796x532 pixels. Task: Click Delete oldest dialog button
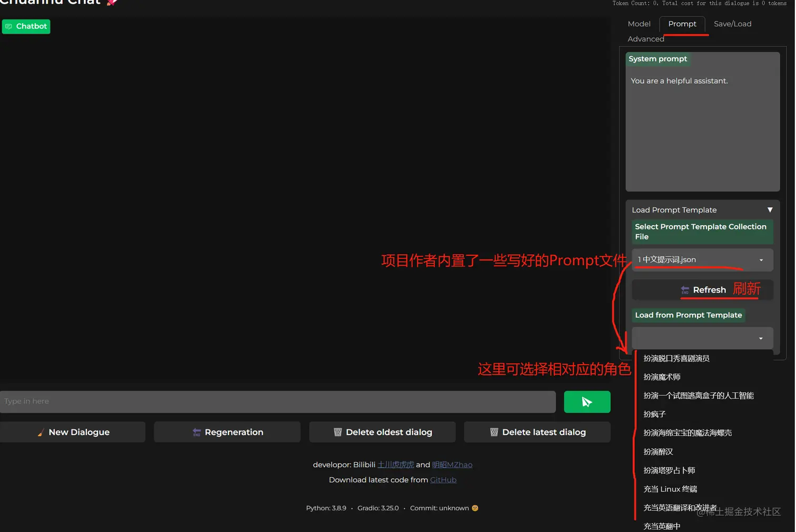(x=382, y=432)
